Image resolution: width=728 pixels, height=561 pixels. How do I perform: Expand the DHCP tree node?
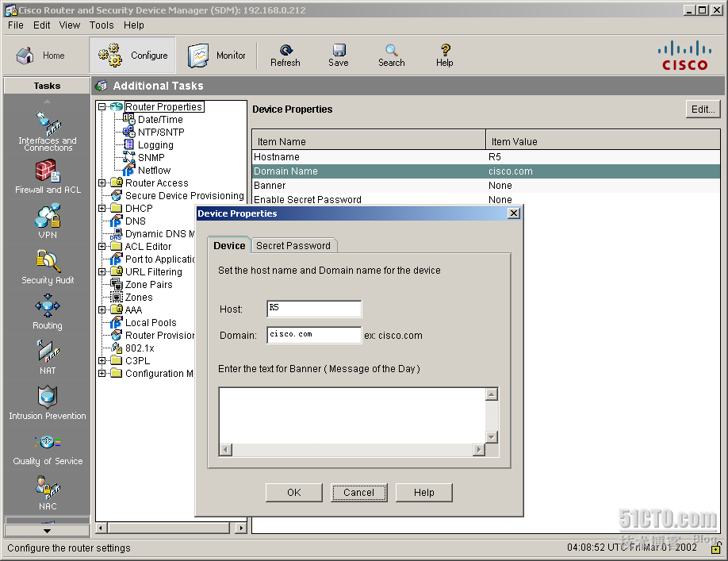[102, 209]
